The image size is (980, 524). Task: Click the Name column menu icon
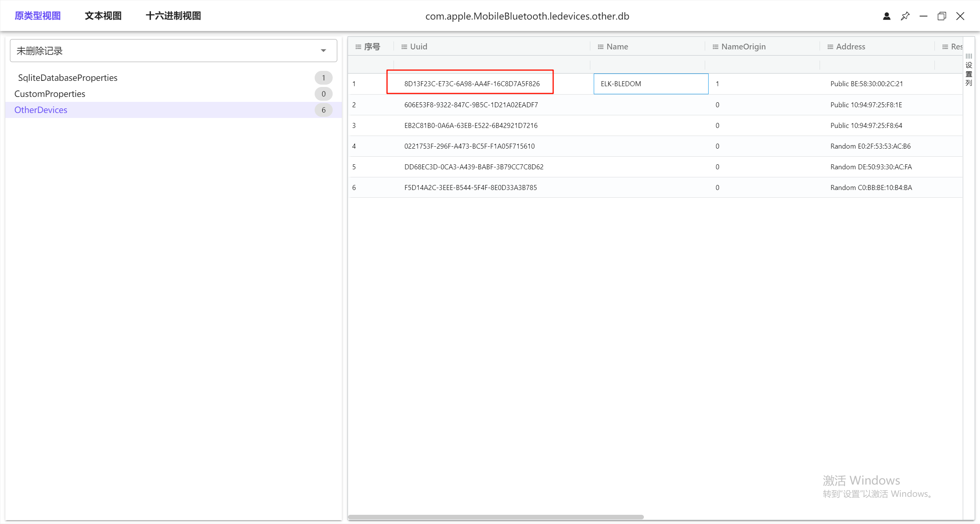pos(600,47)
